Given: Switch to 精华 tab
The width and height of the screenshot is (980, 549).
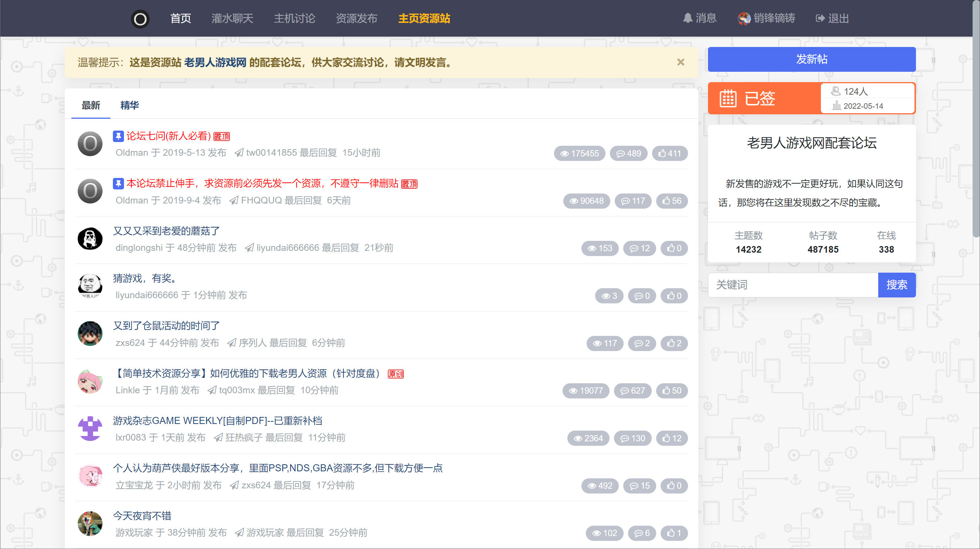Looking at the screenshot, I should (130, 105).
